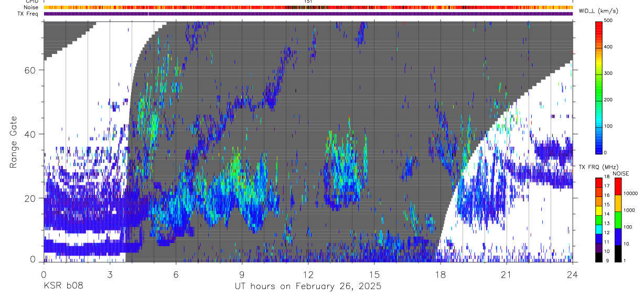Image resolution: width=644 pixels, height=297 pixels.
Task: Click the TX FRQ (MHz) color bar
Action: pos(599,219)
